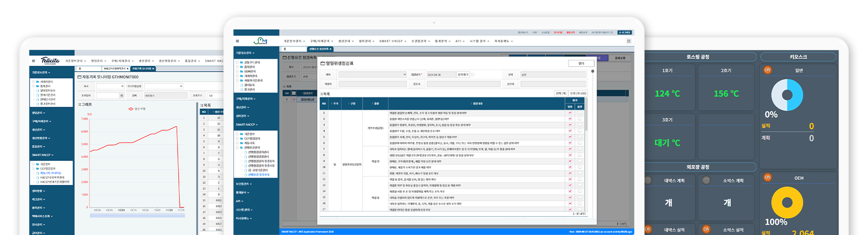Image resolution: width=868 pixels, height=235 pixels.
Task: Toggle row 1 checkbox in background 점검목록 grid
Action: point(294,100)
